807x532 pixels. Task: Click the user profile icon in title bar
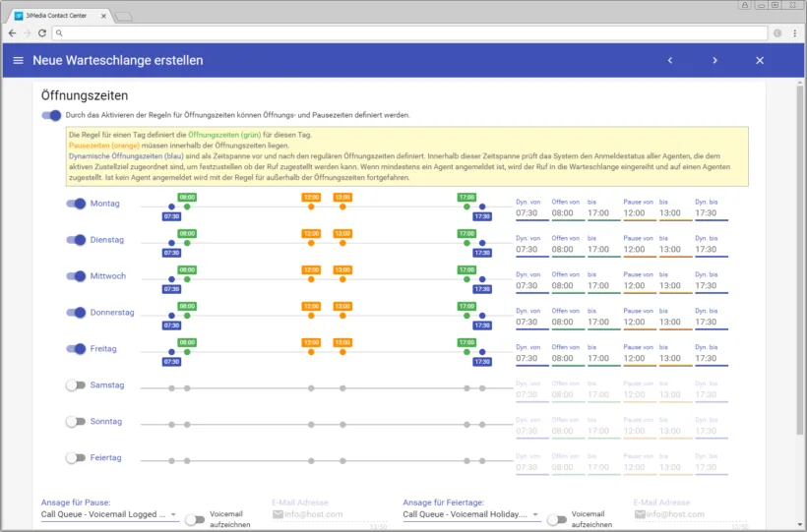pyautogui.click(x=745, y=5)
